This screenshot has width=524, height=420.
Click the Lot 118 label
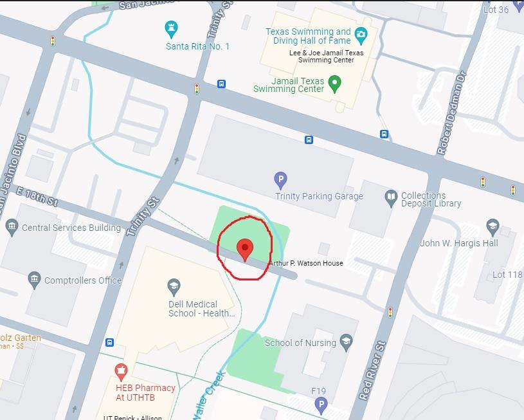coord(507,275)
